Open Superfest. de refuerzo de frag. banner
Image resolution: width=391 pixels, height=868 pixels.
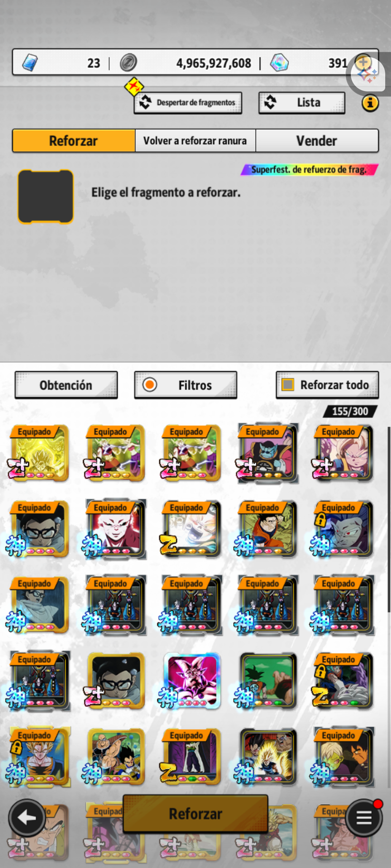coord(310,169)
